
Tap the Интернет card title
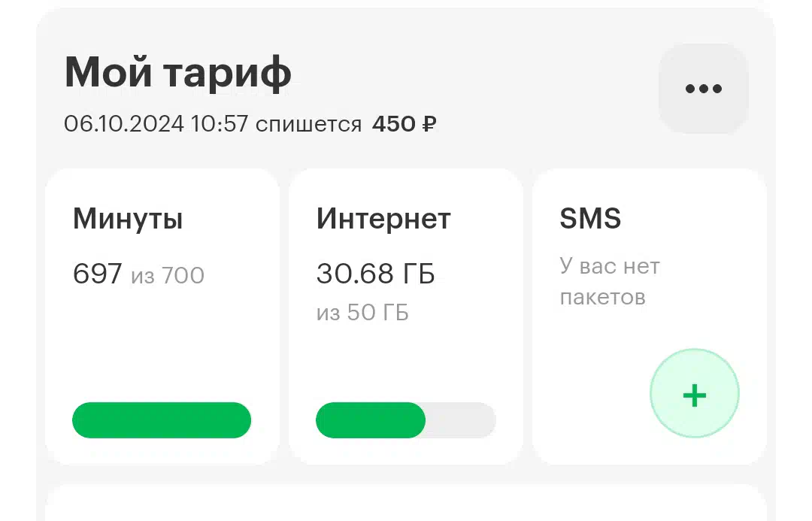coord(383,219)
